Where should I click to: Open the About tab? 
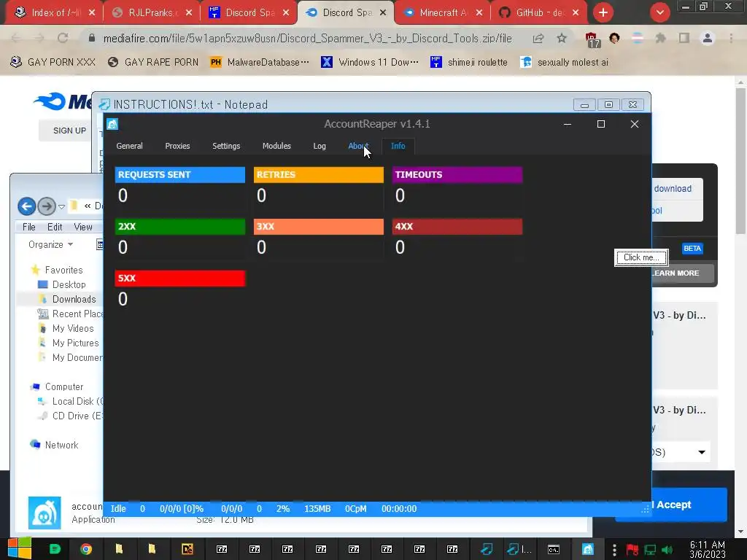[357, 146]
